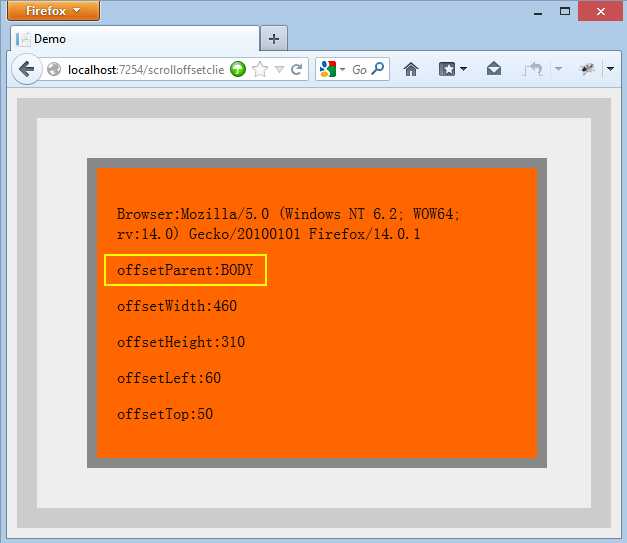Open the bookmarks menu button

[x=447, y=69]
